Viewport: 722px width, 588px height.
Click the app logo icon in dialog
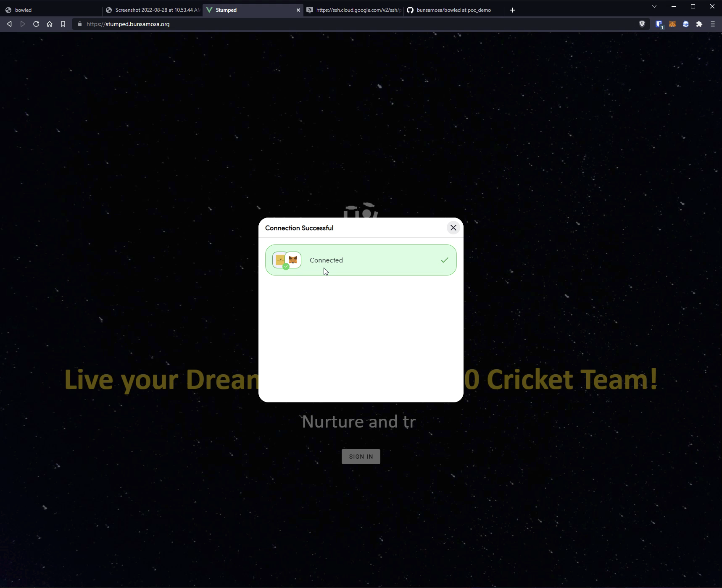280,260
